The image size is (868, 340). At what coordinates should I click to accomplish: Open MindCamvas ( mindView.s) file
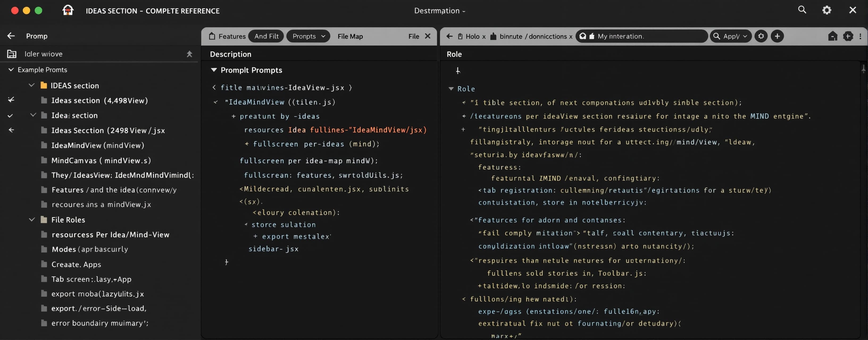click(101, 160)
